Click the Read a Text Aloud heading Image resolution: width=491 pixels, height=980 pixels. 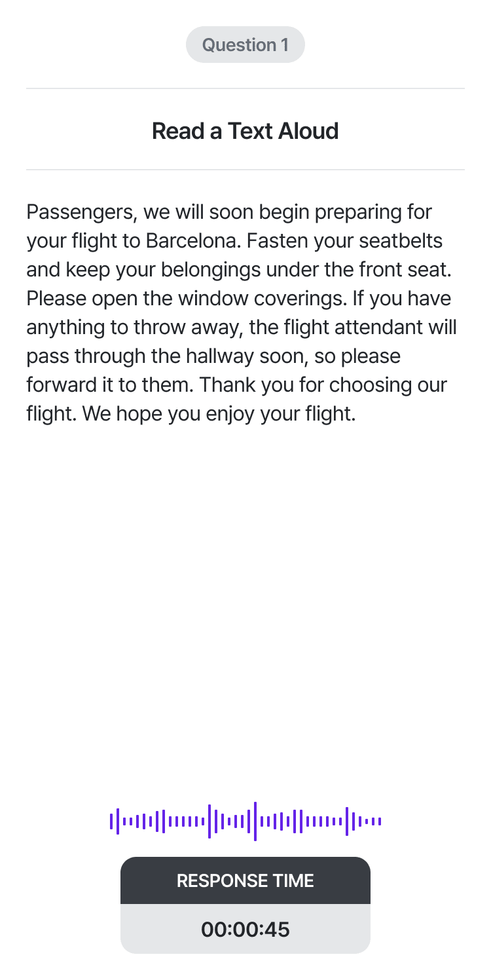(245, 131)
